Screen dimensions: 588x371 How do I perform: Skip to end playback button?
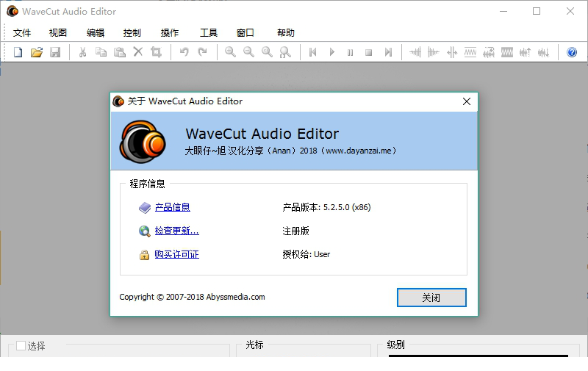(x=388, y=52)
